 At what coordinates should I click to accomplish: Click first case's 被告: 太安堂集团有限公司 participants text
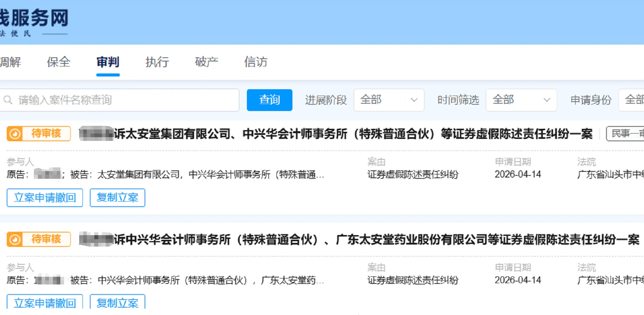(197, 174)
